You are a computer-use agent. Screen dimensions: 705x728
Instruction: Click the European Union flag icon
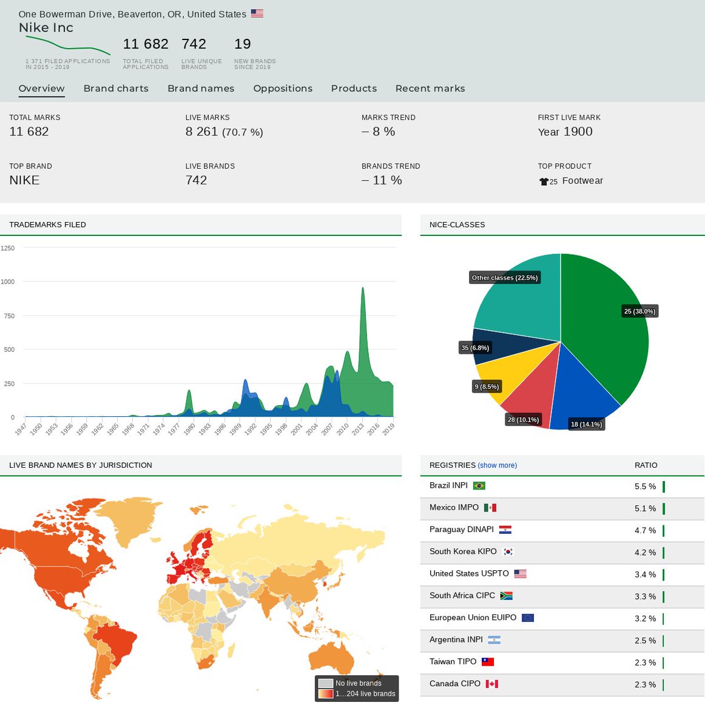pos(528,618)
